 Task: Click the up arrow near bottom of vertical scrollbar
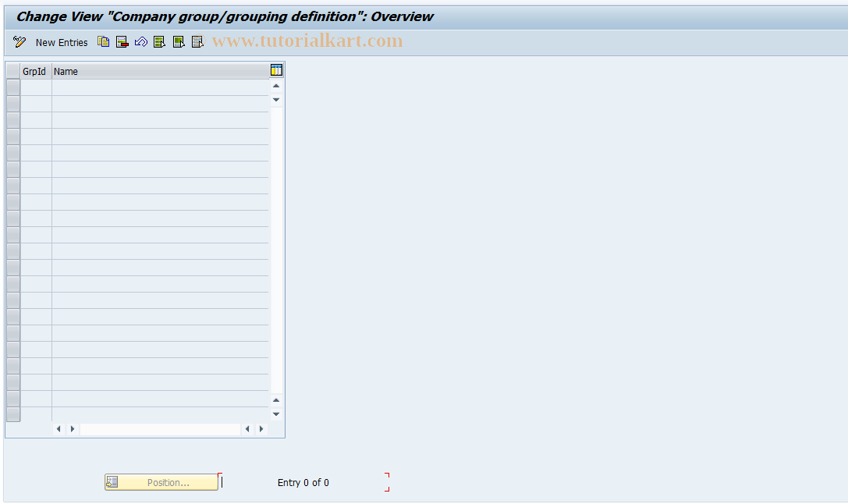276,401
